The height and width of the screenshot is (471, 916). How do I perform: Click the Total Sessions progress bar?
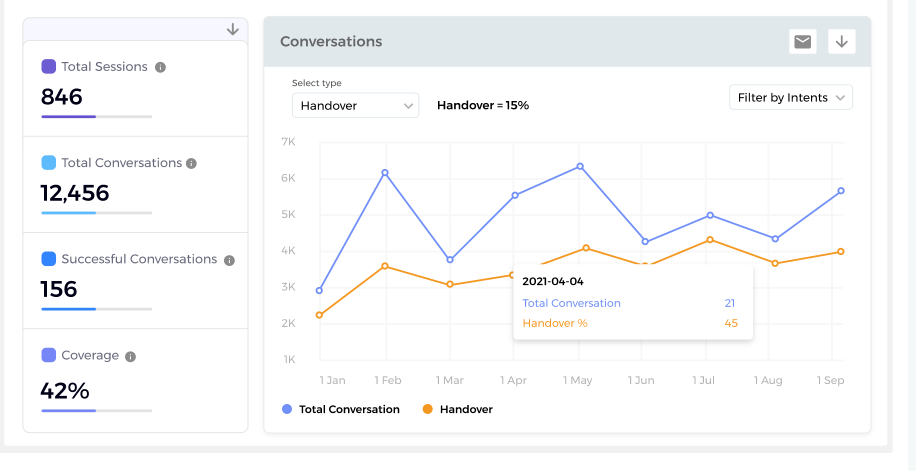[x=96, y=117]
